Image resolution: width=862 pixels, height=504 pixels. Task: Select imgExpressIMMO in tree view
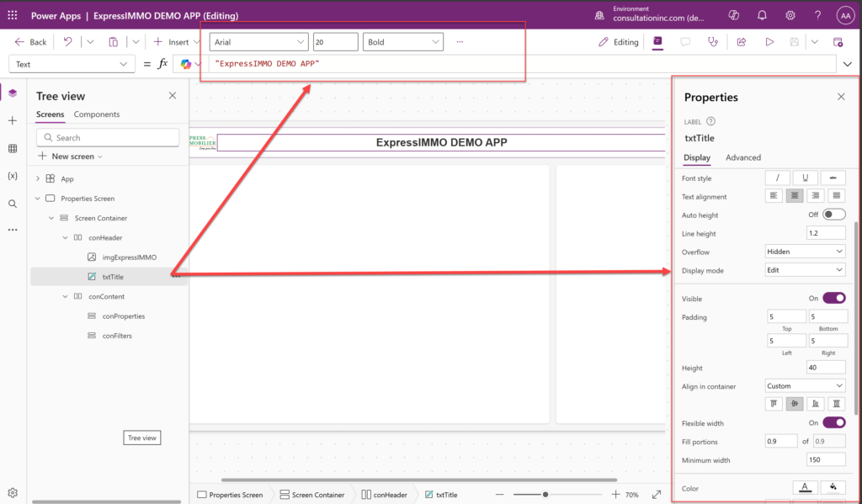point(129,257)
